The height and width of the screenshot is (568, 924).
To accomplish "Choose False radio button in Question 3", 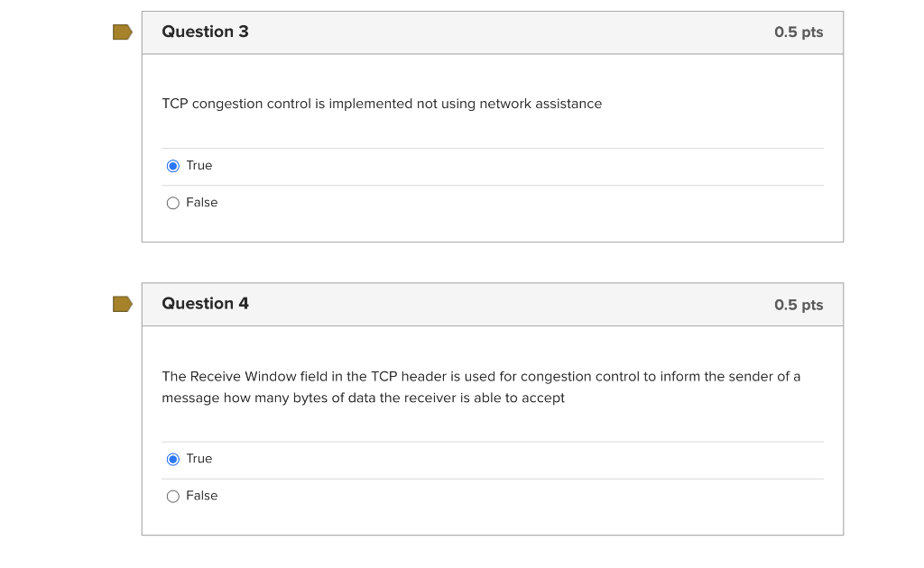I will coord(173,203).
